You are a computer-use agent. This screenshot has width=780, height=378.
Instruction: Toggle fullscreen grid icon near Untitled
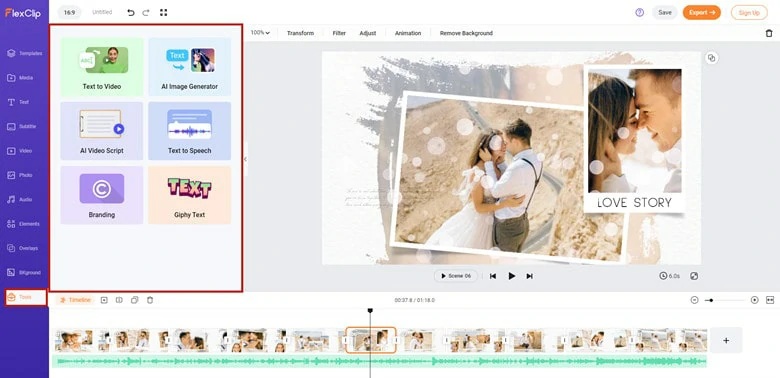pos(164,12)
